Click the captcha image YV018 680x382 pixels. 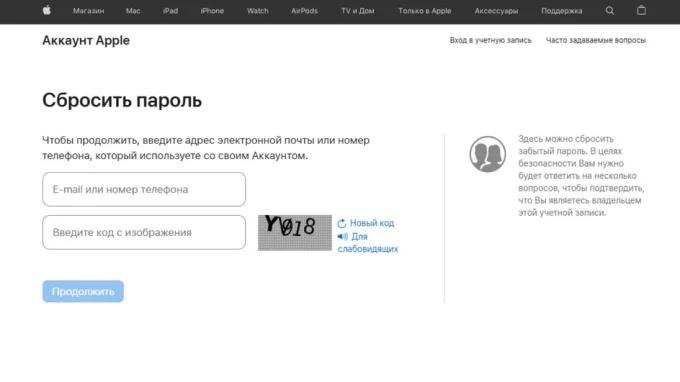click(x=295, y=233)
